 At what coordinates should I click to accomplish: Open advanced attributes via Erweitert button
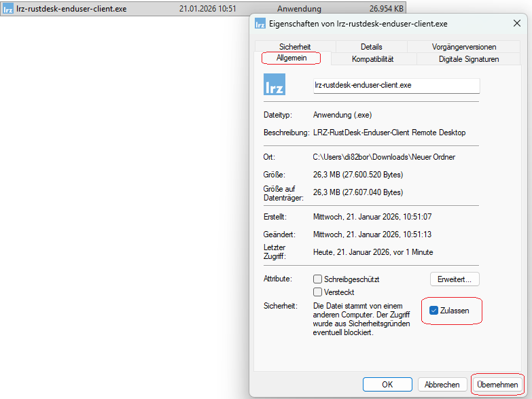click(455, 279)
